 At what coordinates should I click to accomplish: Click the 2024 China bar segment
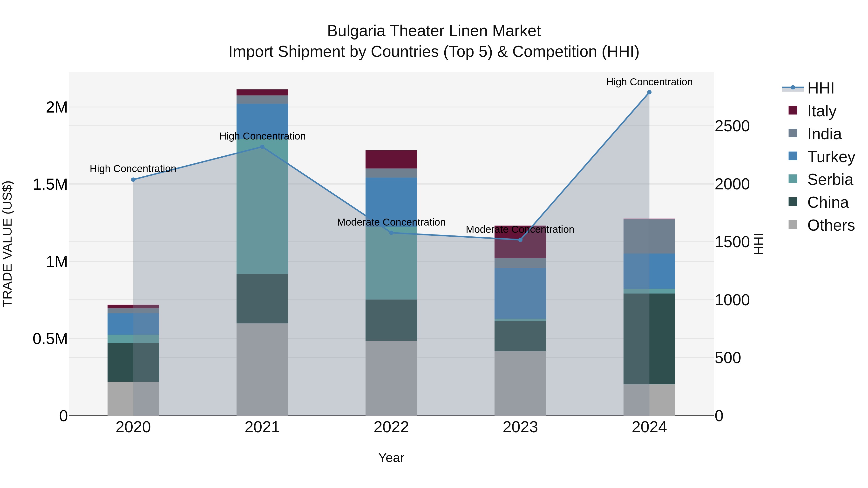[649, 339]
